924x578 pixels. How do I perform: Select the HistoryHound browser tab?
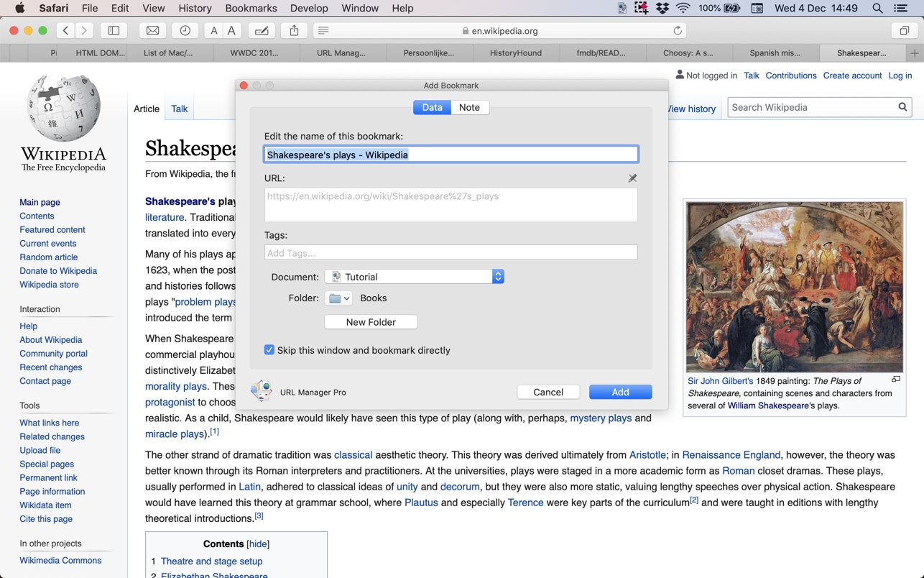coord(515,52)
